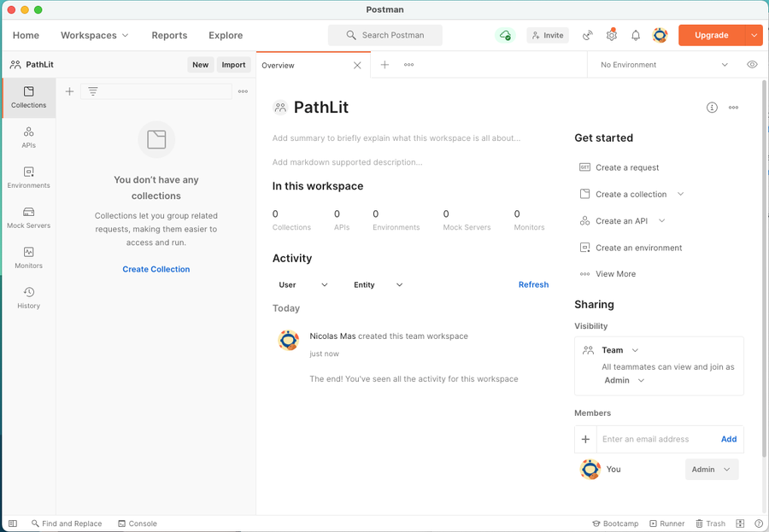
Task: Show the Environment quick look eye icon
Action: [x=752, y=64]
